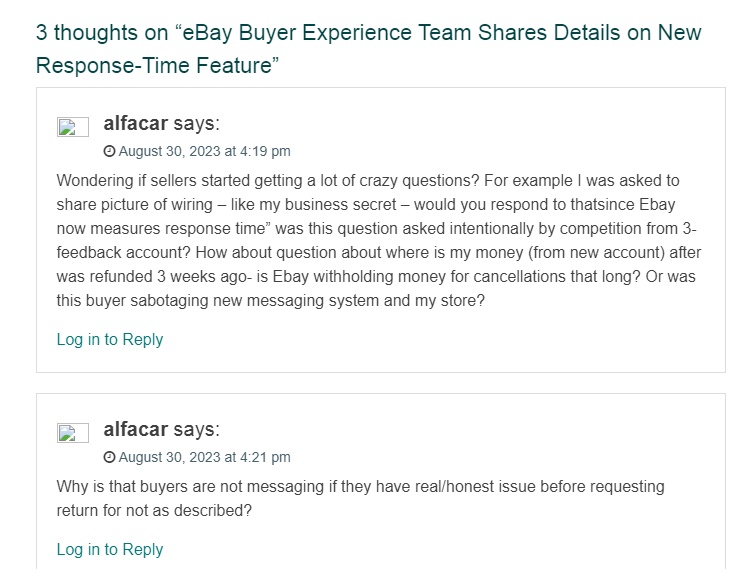Open the August 30, 2023 at 4:19 pm permalink
Image resolution: width=754 pixels, height=569 pixels.
(x=204, y=151)
